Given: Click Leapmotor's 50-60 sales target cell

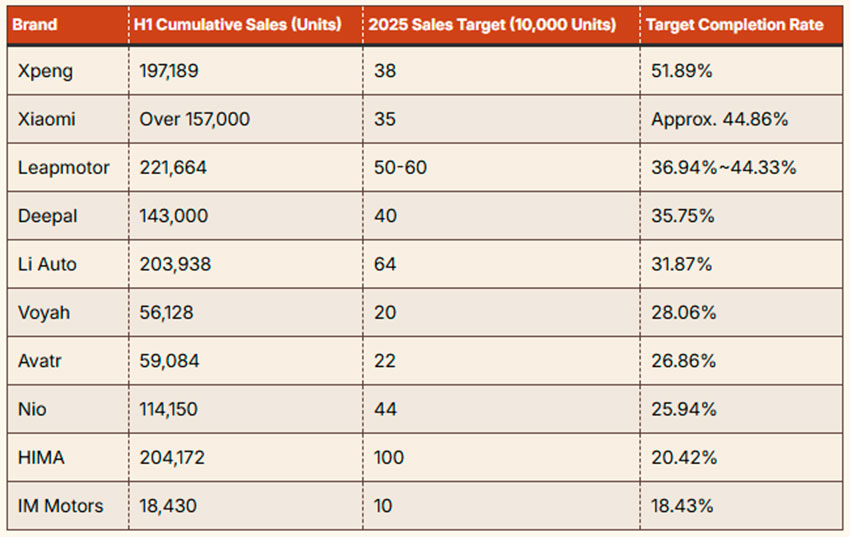Looking at the screenshot, I should pyautogui.click(x=400, y=167).
